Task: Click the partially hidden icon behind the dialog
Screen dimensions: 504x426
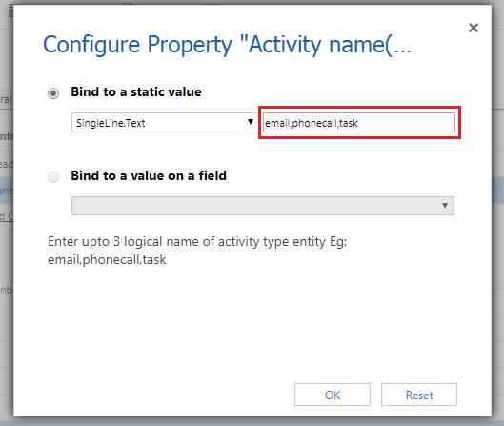Action: click(10, 11)
